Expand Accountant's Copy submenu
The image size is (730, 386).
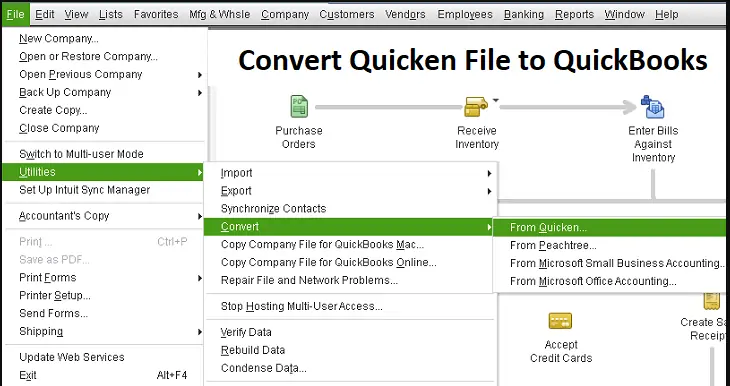[103, 216]
